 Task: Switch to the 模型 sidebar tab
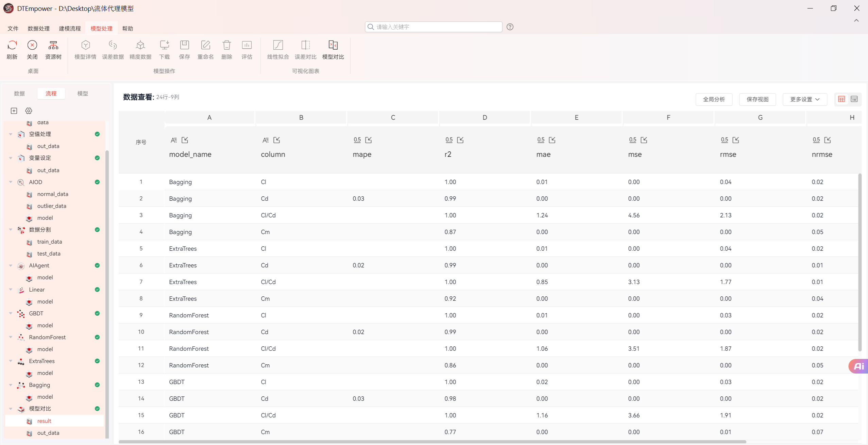click(x=83, y=94)
